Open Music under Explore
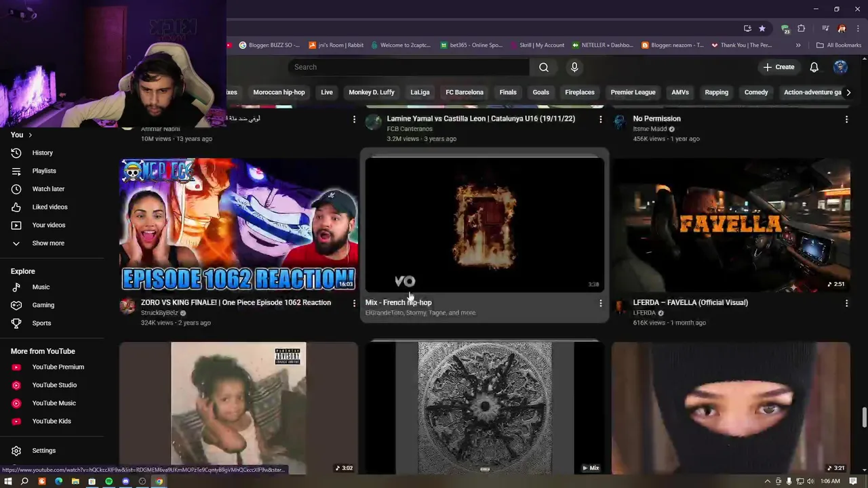 (52, 287)
